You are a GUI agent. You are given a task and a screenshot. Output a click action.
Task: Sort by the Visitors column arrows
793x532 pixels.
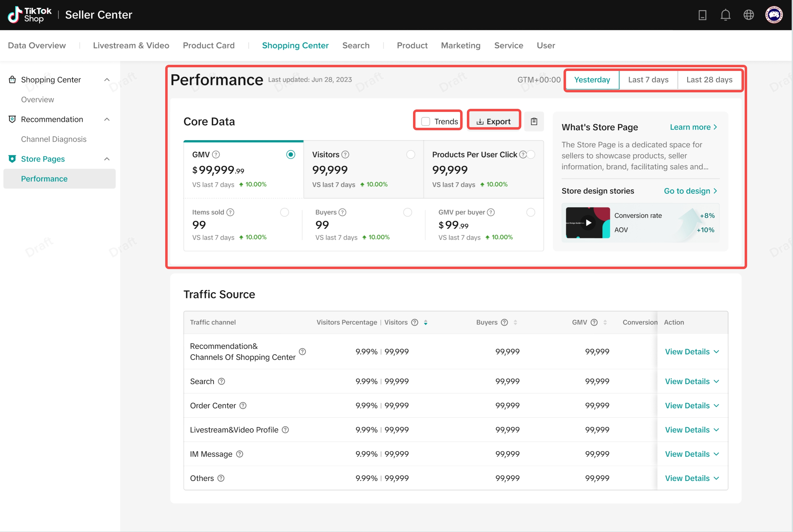click(x=426, y=322)
